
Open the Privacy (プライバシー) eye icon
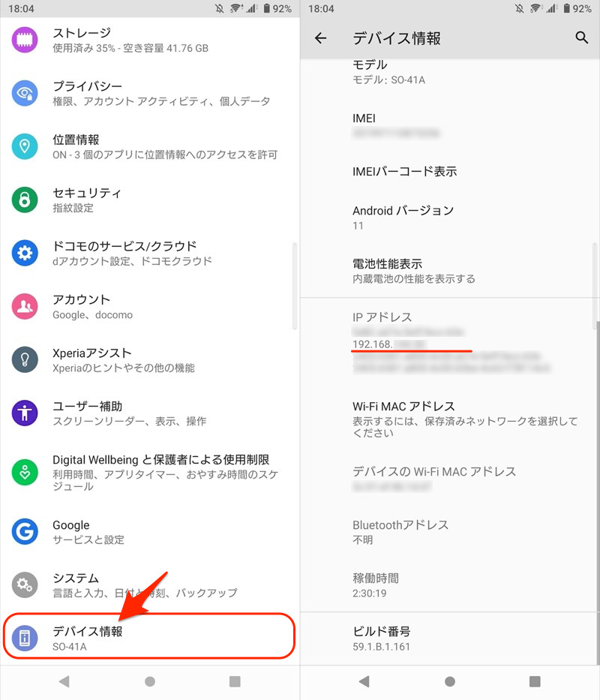tap(25, 93)
